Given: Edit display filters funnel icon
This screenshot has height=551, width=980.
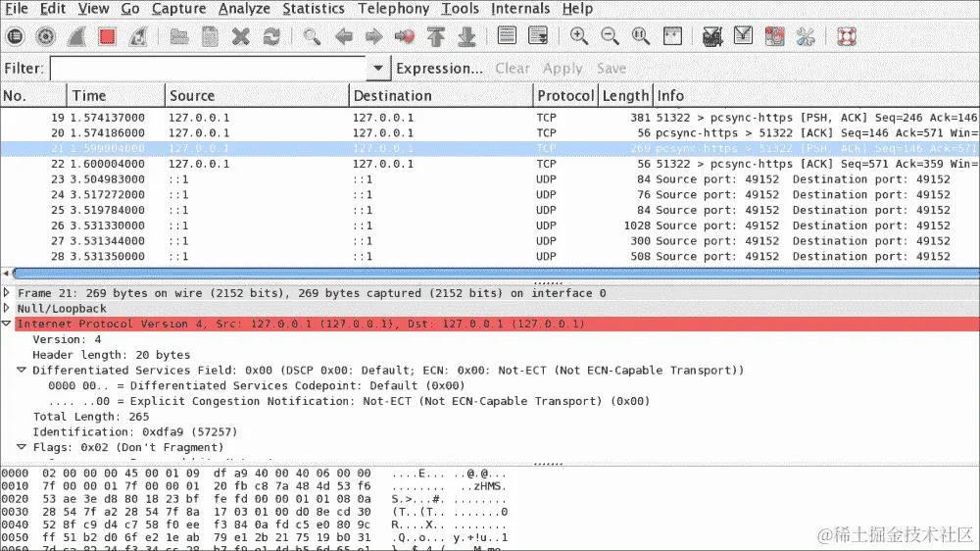Looking at the screenshot, I should coord(743,36).
